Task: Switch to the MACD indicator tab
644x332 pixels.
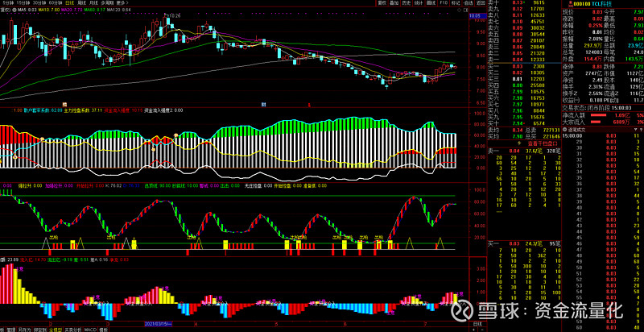Action: (90, 329)
